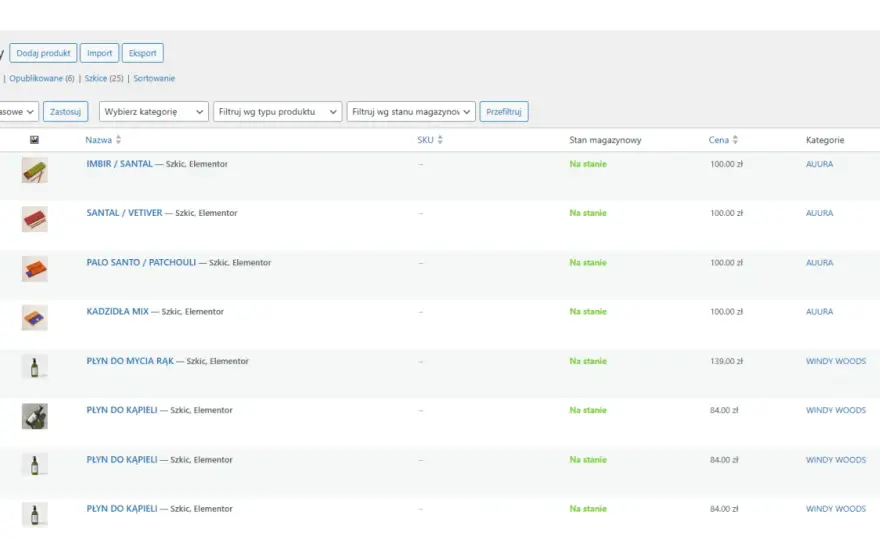The height and width of the screenshot is (540, 880).
Task: Click the SKU sort arrows icon
Action: point(440,140)
